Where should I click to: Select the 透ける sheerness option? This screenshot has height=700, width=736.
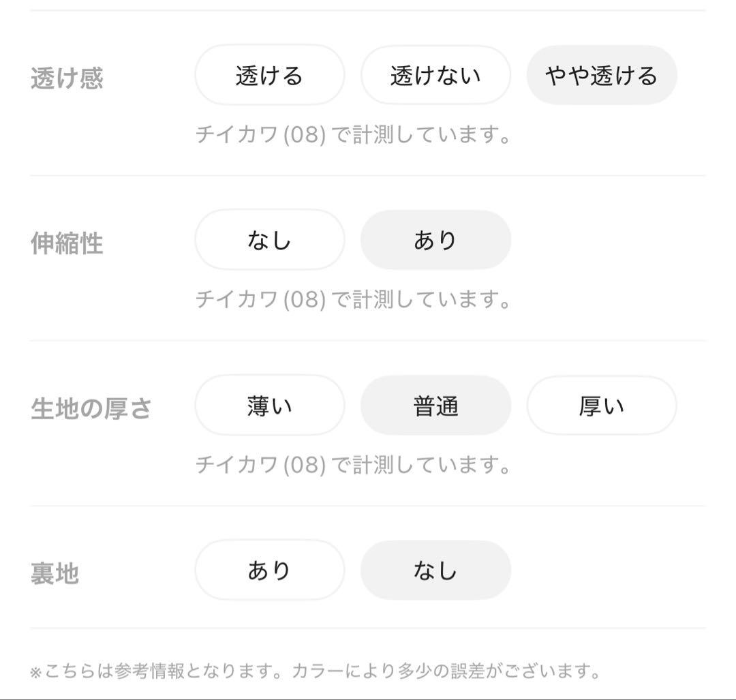270,76
